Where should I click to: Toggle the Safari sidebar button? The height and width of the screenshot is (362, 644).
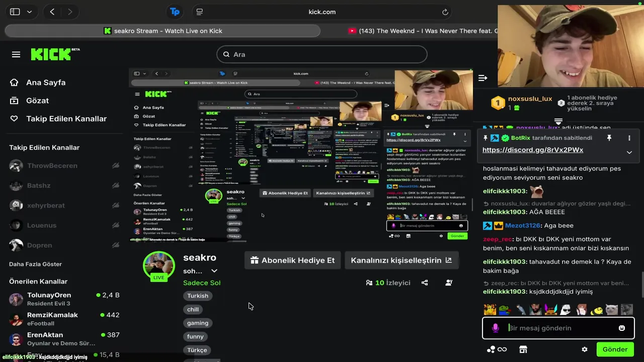[15, 12]
